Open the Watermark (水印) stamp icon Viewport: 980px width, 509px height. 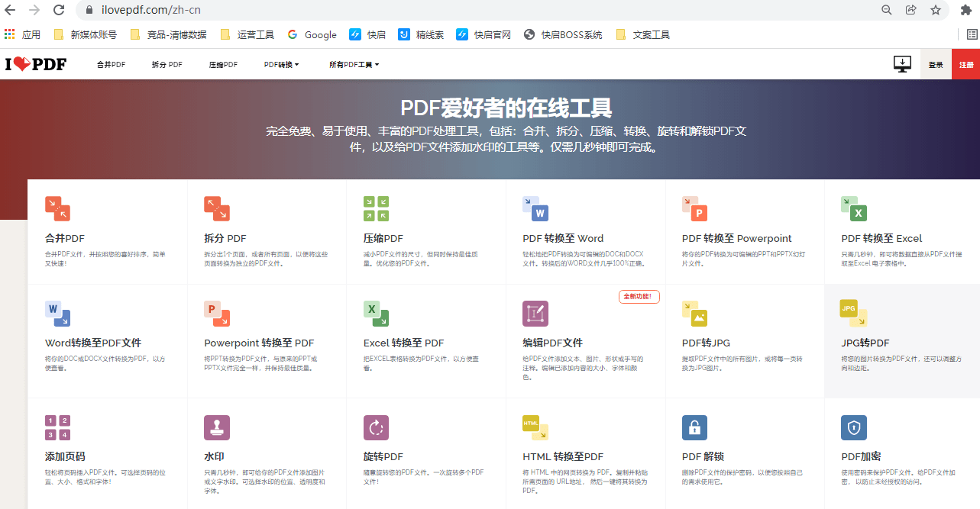point(217,427)
